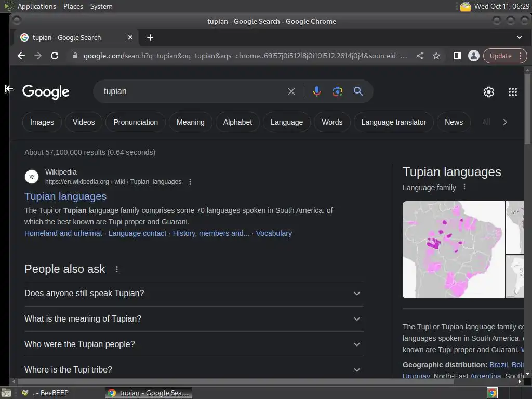The image size is (532, 399).
Task: Click the mail notification tray icon
Action: pyautogui.click(x=465, y=6)
